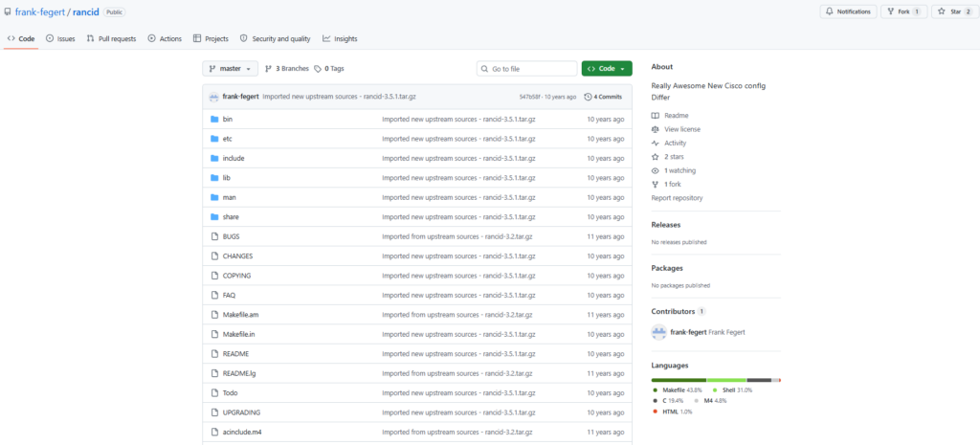Open the UPGRADING file
The height and width of the screenshot is (445, 980).
(x=241, y=412)
